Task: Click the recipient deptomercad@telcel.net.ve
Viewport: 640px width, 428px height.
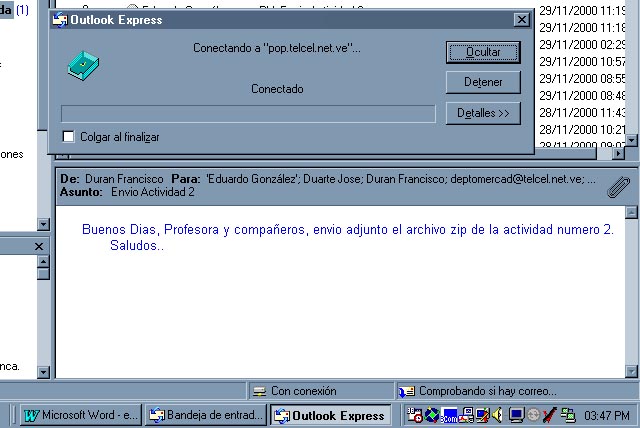Action: click(x=517, y=179)
